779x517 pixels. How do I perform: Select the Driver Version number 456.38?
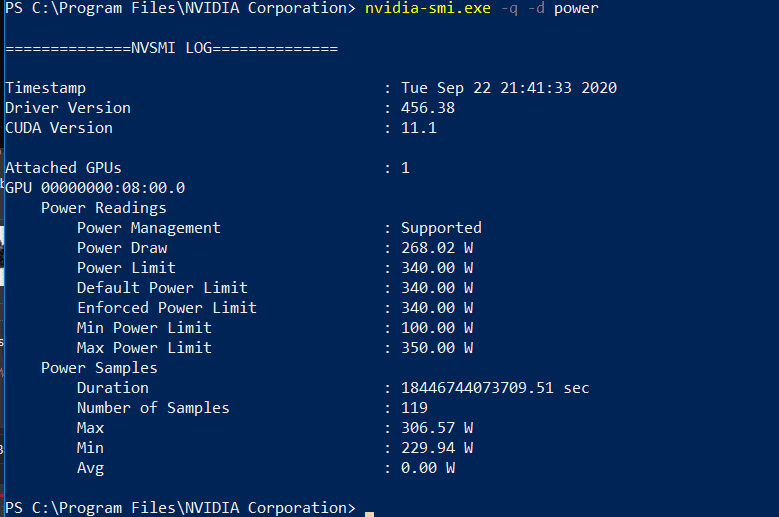coord(428,108)
